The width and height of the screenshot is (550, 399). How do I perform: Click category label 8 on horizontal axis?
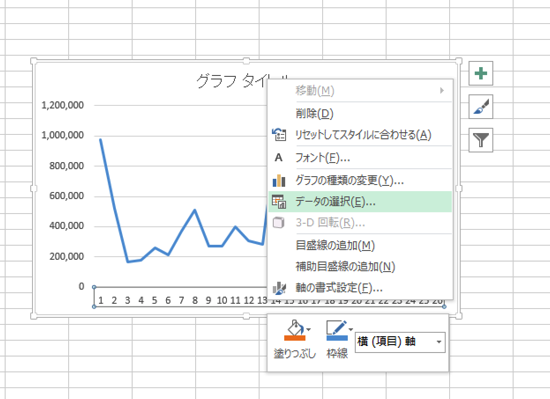coord(195,300)
